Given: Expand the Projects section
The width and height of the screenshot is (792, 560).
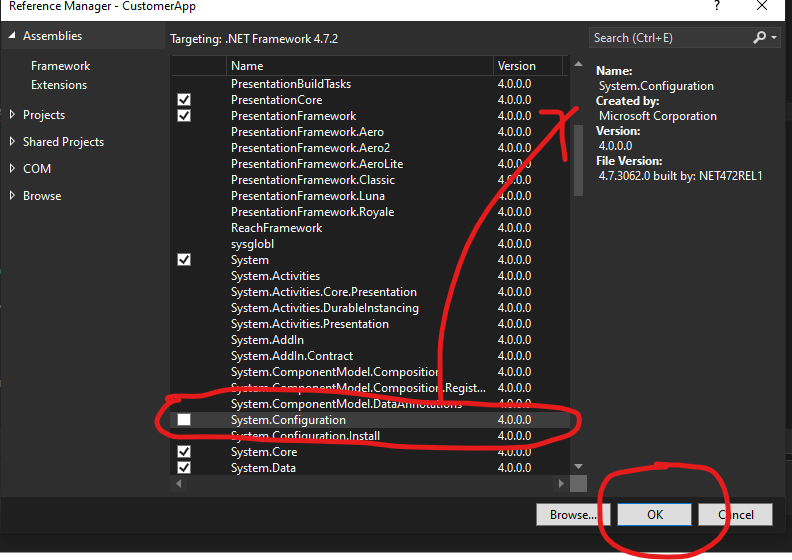Looking at the screenshot, I should pyautogui.click(x=12, y=115).
